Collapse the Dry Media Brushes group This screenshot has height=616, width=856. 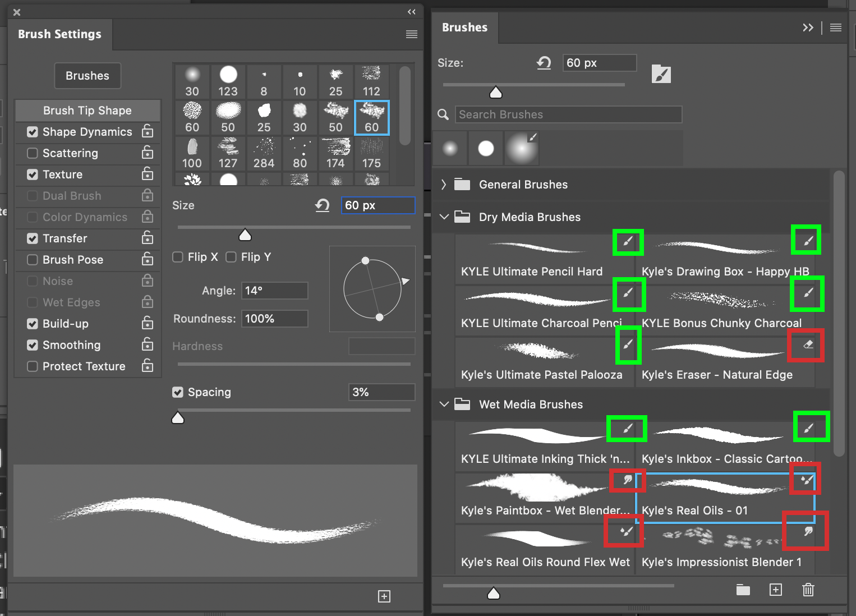pyautogui.click(x=444, y=217)
